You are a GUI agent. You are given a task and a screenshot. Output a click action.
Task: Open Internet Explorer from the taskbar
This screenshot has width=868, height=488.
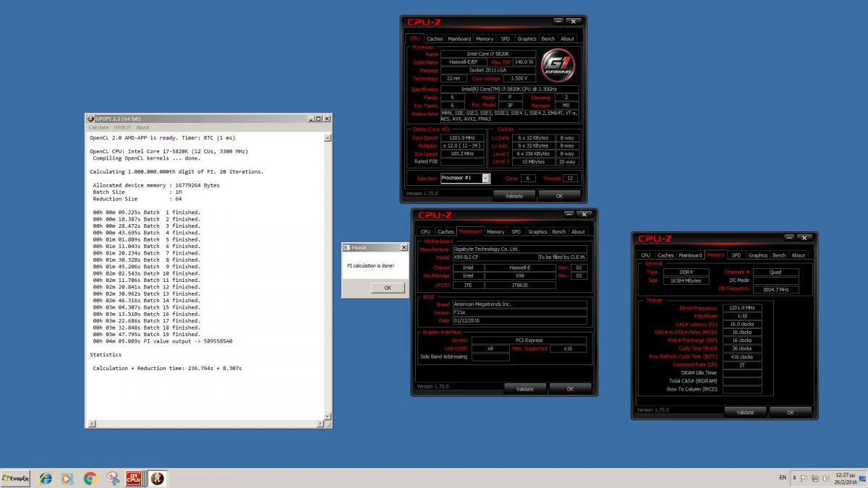pyautogui.click(x=46, y=478)
